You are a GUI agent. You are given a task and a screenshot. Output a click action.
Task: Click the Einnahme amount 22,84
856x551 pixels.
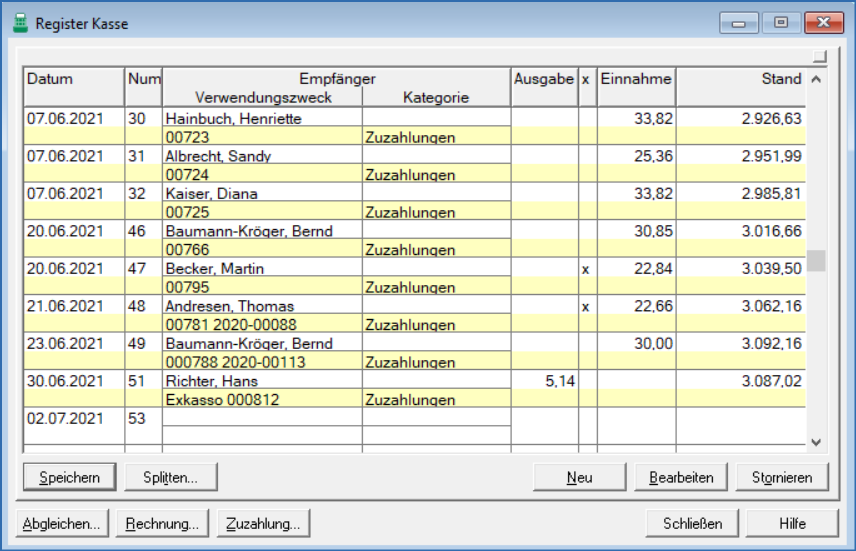tap(653, 268)
